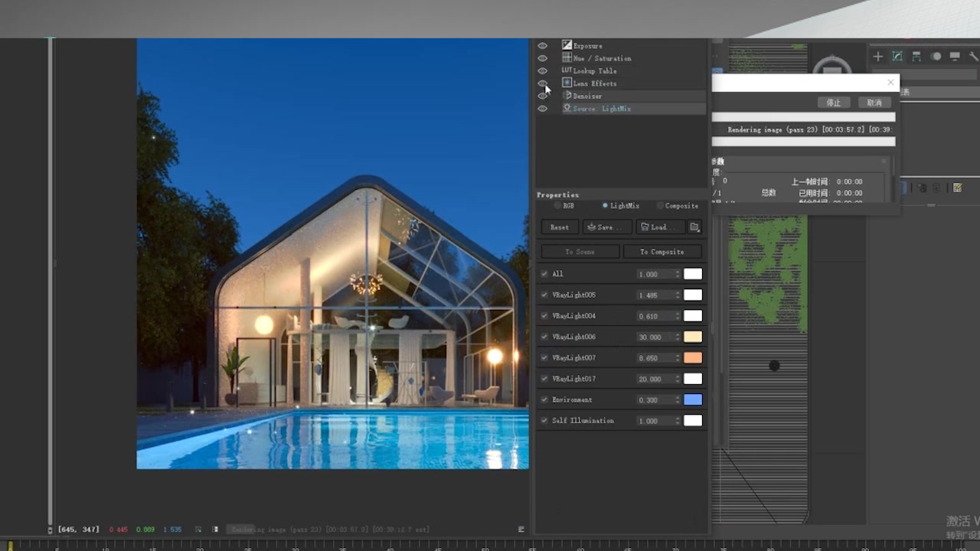
Task: Click the VRayLight005 value spinner arrow
Action: [x=676, y=294]
